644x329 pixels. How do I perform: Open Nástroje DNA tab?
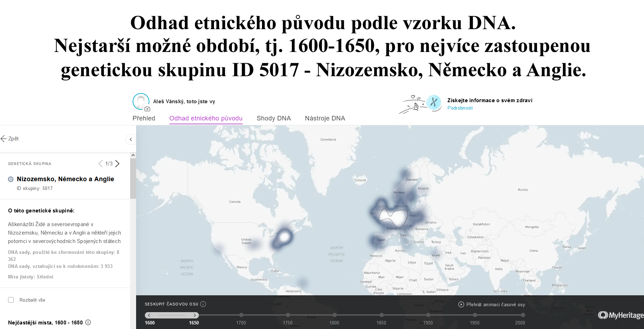tap(325, 118)
